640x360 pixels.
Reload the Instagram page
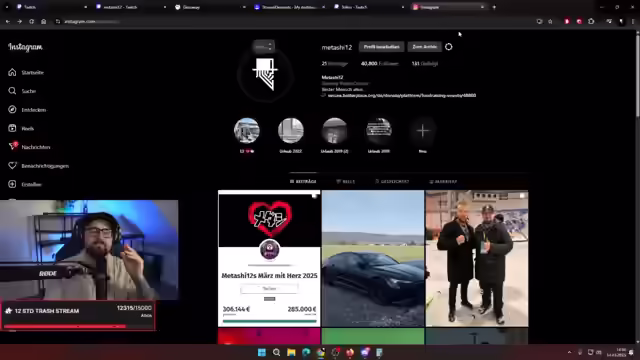[31, 21]
